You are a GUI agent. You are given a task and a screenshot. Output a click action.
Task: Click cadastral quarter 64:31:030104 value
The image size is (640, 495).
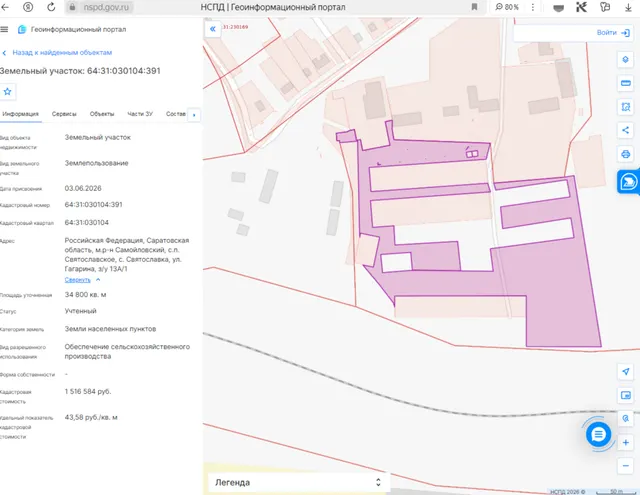pos(87,223)
